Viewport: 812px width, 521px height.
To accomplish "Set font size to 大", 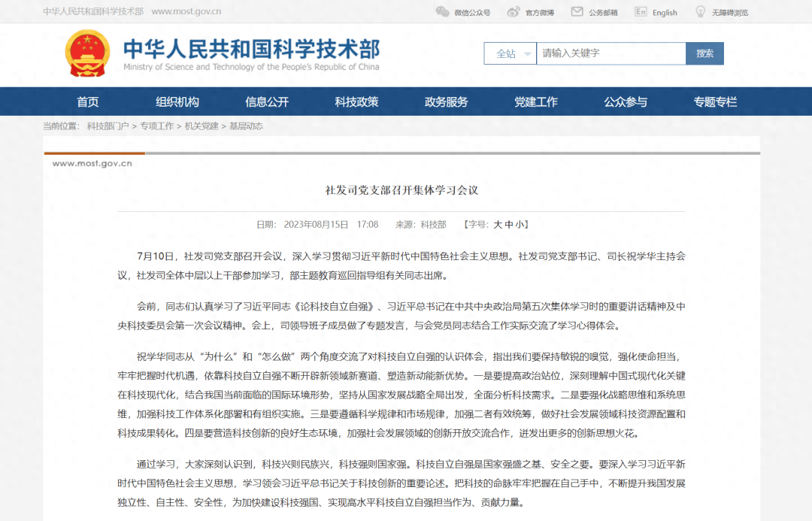I will (x=498, y=225).
